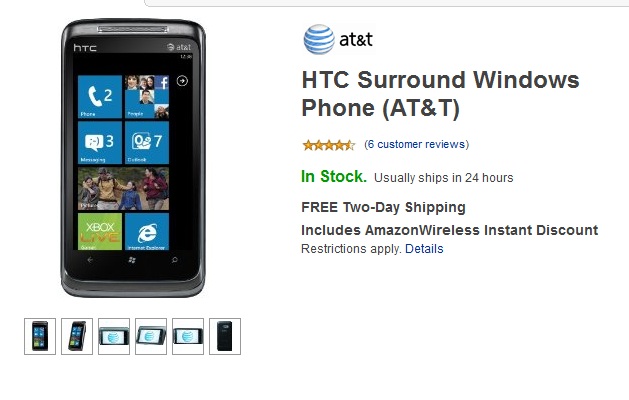The width and height of the screenshot is (629, 400).
Task: Click the Messaging tile showing 3
Action: click(100, 143)
